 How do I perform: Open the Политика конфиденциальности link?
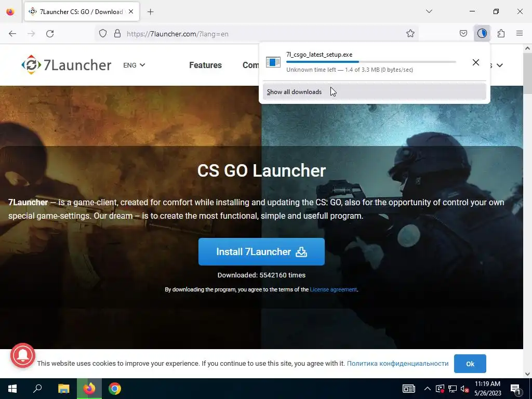397,363
